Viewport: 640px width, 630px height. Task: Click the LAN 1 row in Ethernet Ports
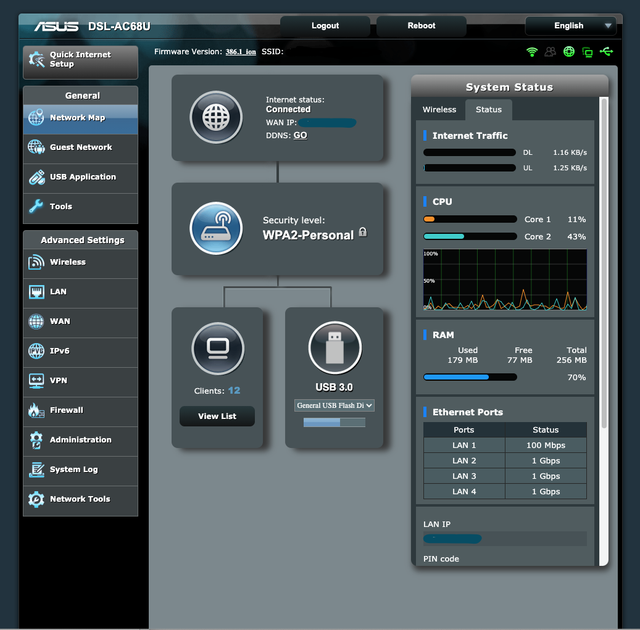point(505,445)
